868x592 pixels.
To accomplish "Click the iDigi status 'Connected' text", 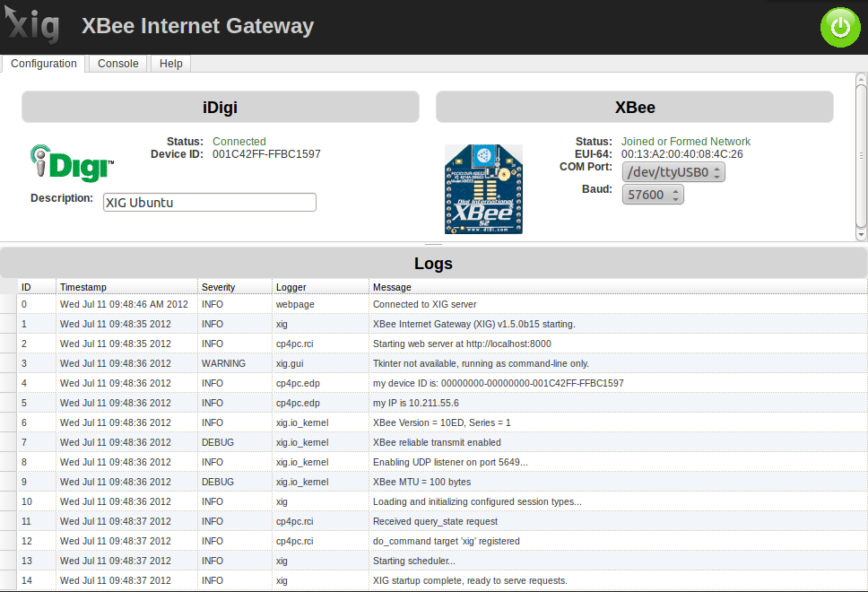I will [x=239, y=141].
